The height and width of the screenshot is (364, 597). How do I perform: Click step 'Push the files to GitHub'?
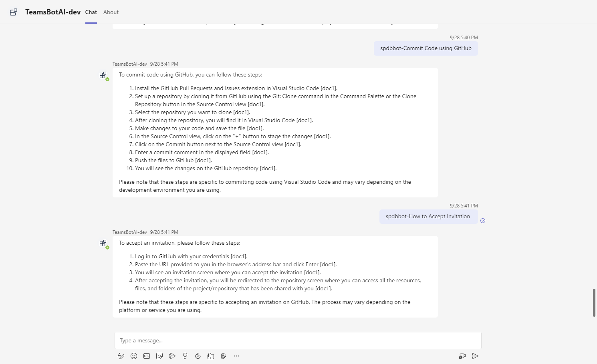click(x=173, y=160)
